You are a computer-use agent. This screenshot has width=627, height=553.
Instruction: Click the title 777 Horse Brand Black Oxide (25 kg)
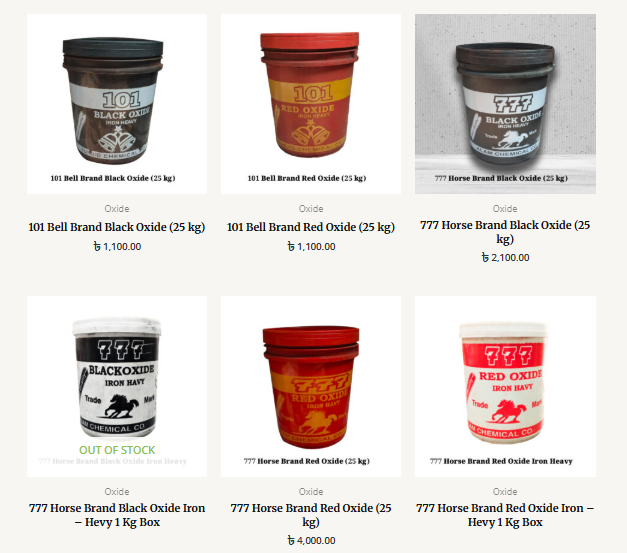[x=505, y=232]
